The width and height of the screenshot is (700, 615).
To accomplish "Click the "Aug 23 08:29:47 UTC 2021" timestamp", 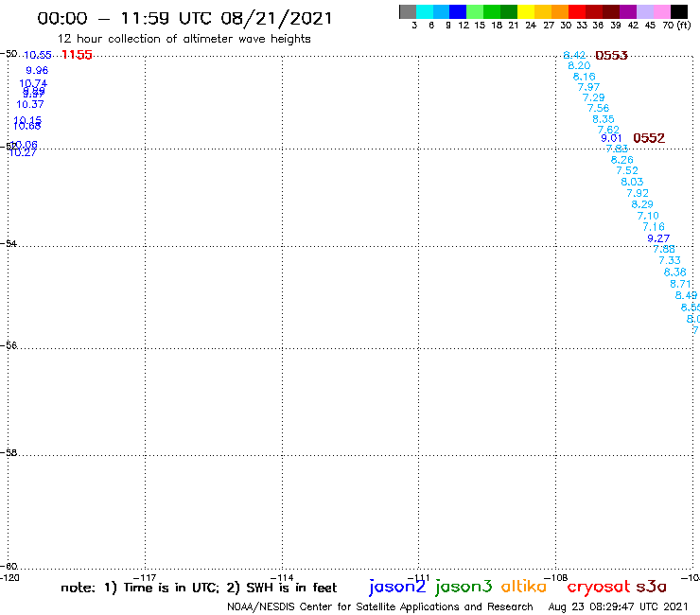I will pos(618,607).
